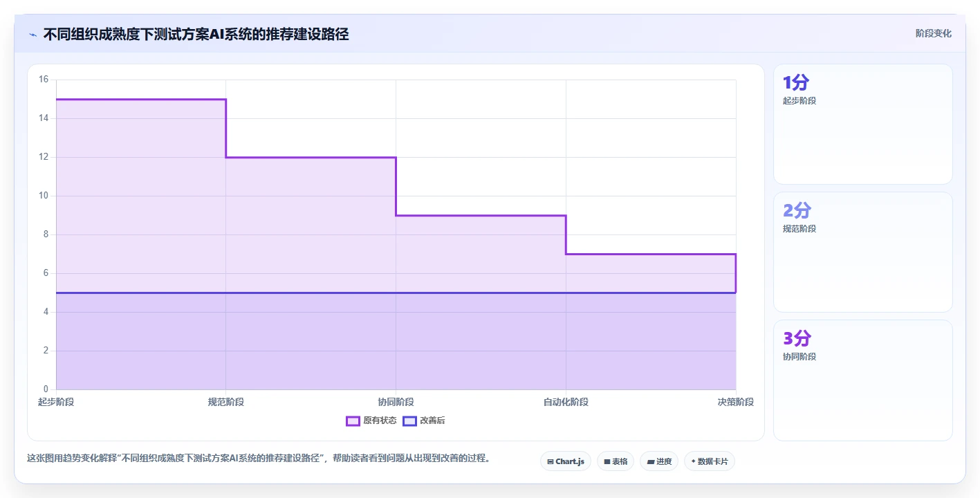
Task: Select the 表格 tag
Action: 615,461
